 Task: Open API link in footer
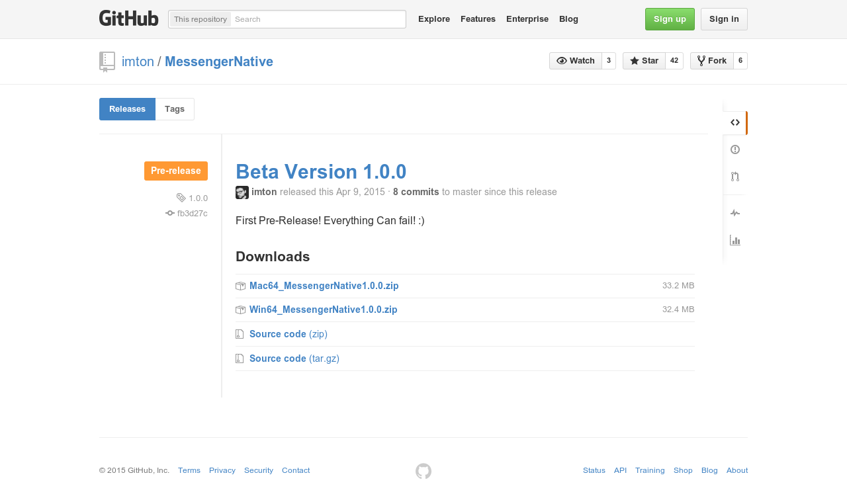(620, 471)
